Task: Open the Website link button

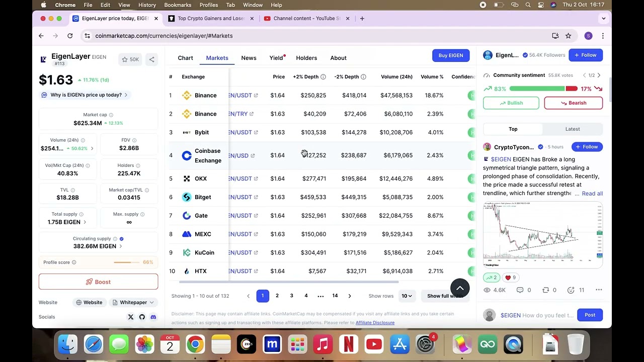Action: 89,303
